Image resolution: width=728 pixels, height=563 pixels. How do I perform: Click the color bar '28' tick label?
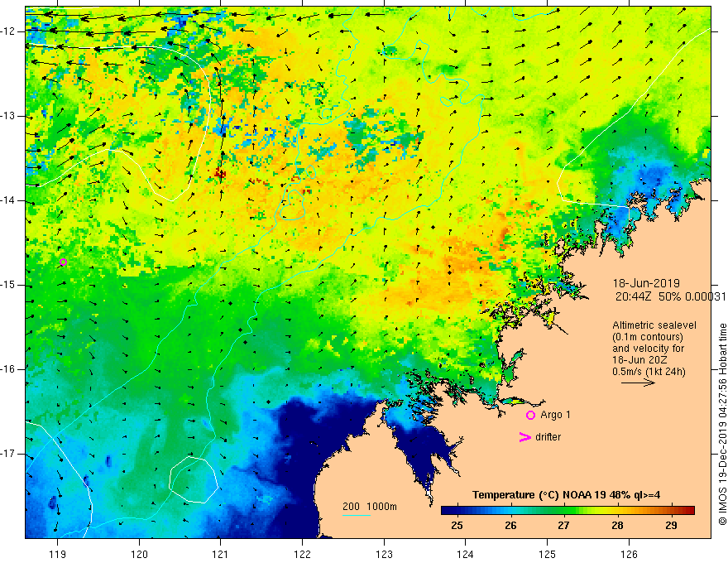tap(617, 526)
